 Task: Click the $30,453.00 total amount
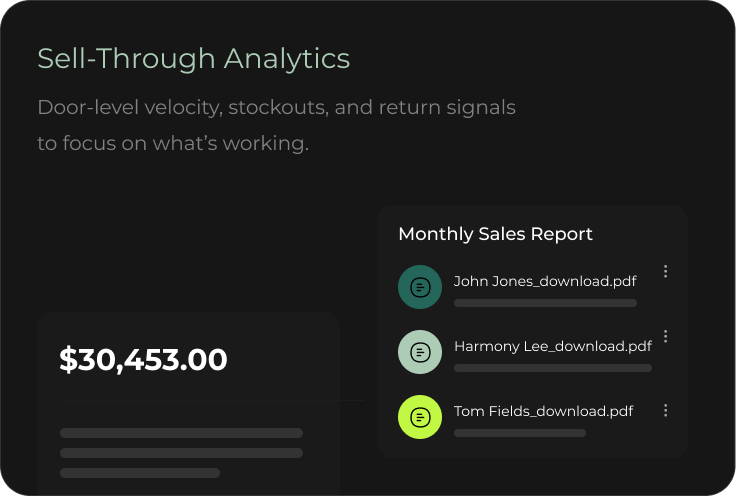tap(143, 360)
